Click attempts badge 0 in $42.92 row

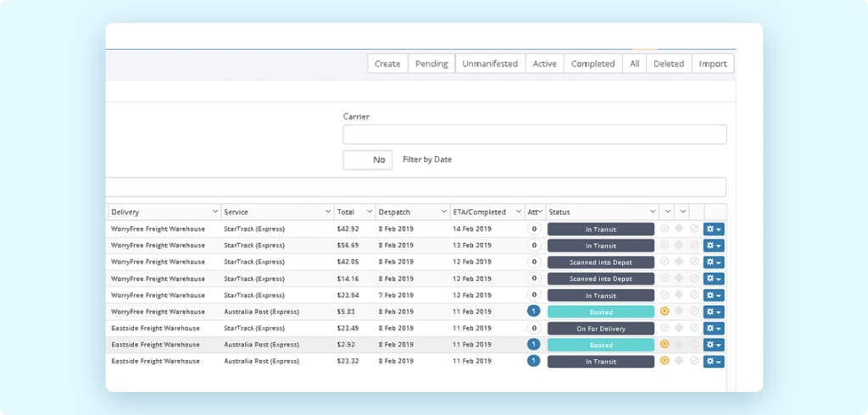tap(534, 229)
